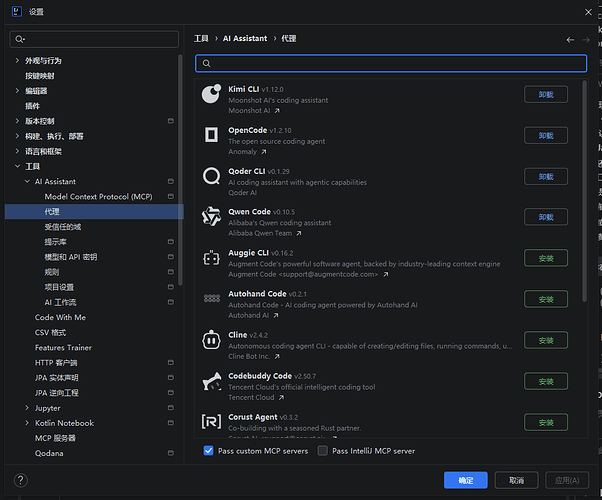
Task: Open Cline Bot Inc. external link arrow
Action: coord(277,356)
